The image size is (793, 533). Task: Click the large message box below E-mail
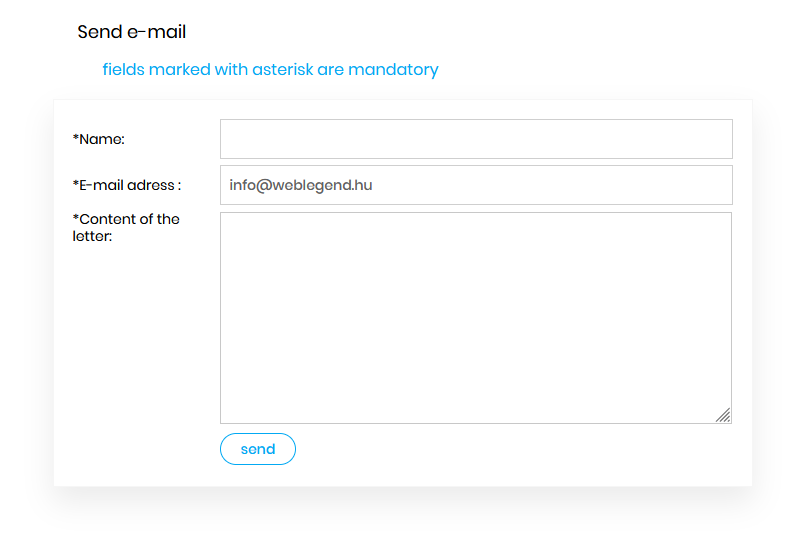(476, 317)
